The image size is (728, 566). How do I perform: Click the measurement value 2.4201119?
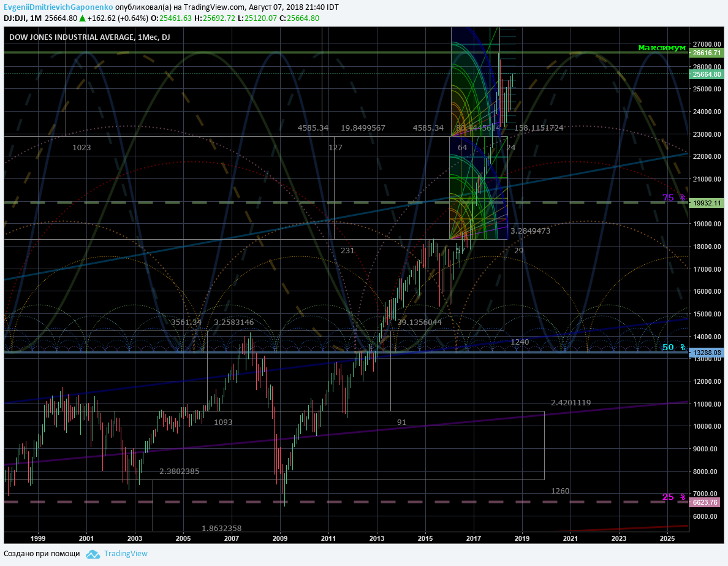[571, 403]
